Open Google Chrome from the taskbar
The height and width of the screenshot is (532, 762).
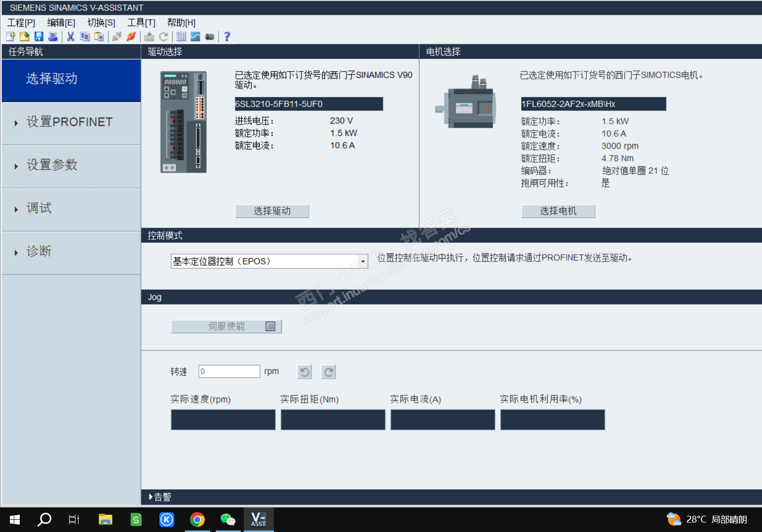click(x=197, y=519)
